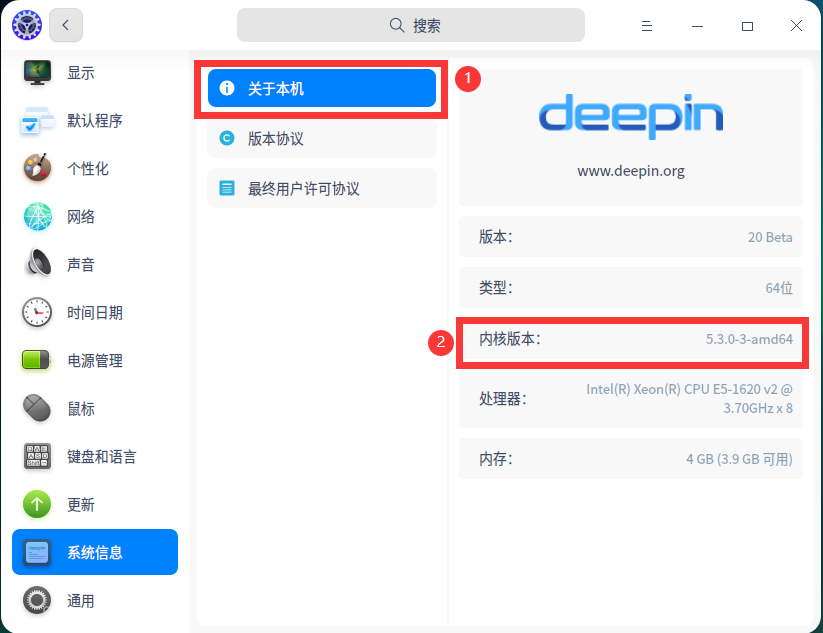This screenshot has width=823, height=633.
Task: Switch to 默认程序 settings
Action: [95, 121]
